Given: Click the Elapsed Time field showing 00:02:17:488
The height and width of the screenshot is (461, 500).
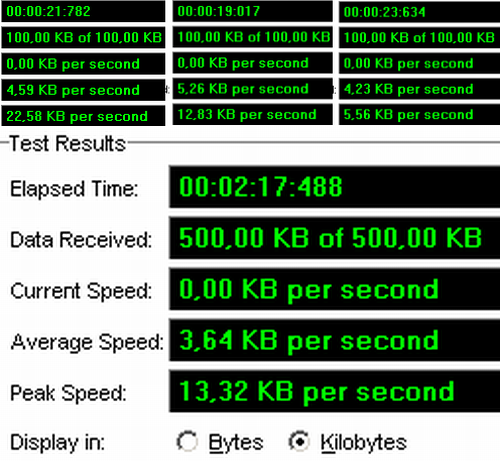Looking at the screenshot, I should (335, 187).
